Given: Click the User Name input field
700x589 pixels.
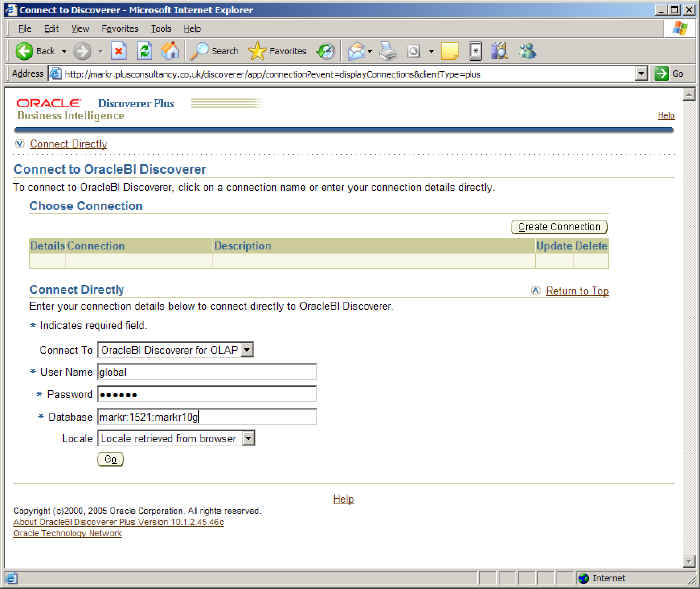Looking at the screenshot, I should (x=207, y=372).
